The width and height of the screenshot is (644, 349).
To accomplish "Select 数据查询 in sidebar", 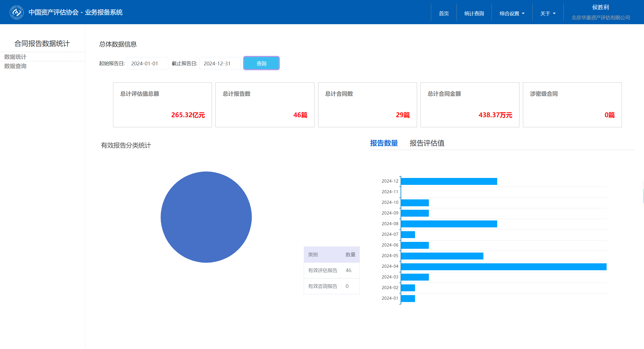I will pyautogui.click(x=15, y=66).
